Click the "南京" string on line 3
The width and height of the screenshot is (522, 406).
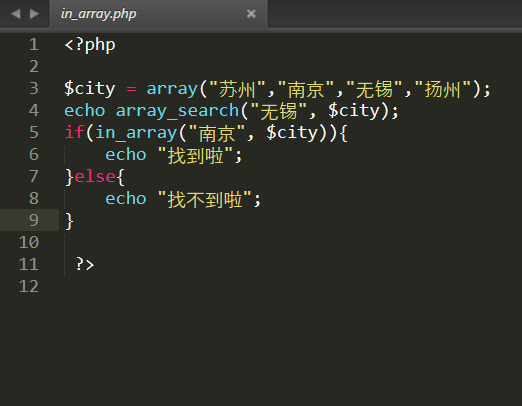[x=306, y=89]
